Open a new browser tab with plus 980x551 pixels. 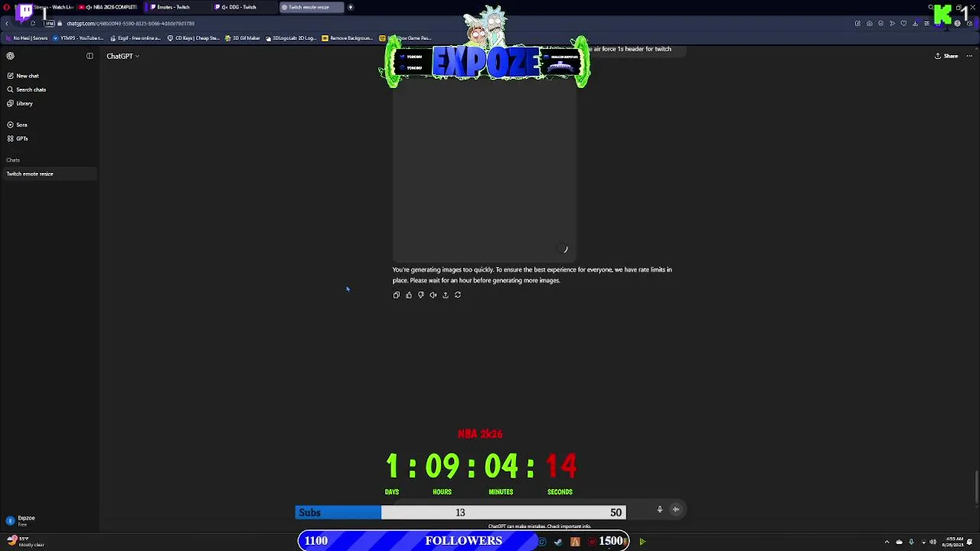pos(351,7)
